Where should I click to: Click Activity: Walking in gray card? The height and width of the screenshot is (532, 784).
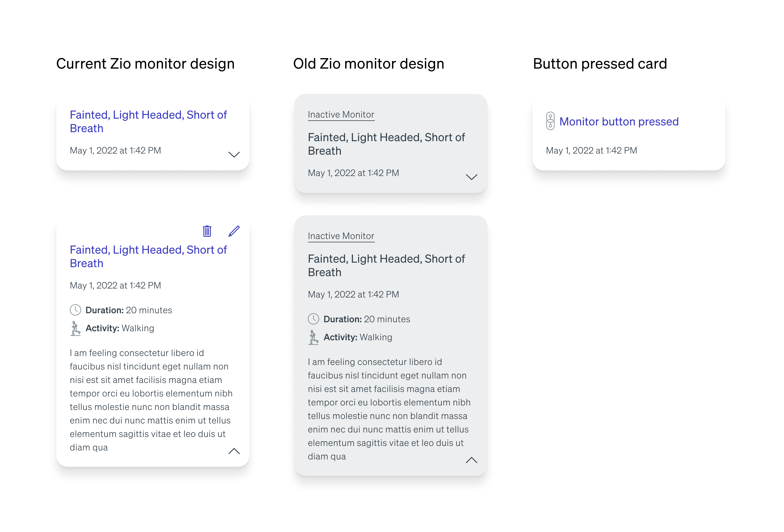(x=358, y=337)
